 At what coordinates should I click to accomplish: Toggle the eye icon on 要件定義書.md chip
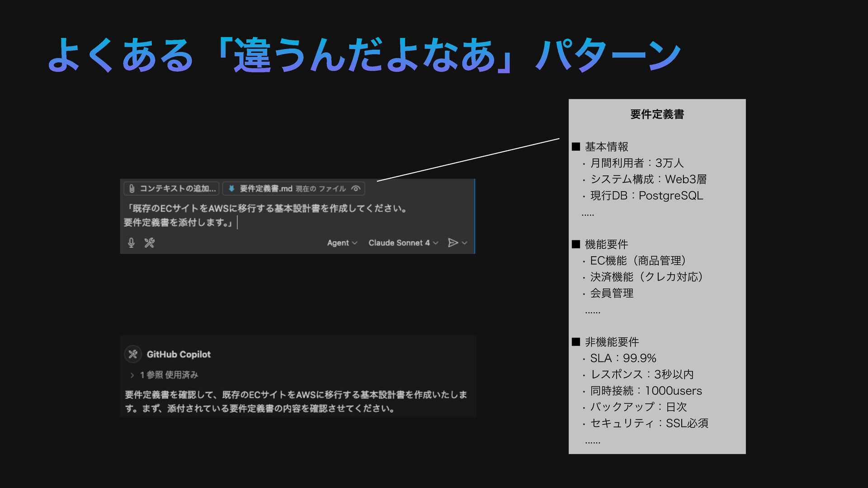(356, 189)
